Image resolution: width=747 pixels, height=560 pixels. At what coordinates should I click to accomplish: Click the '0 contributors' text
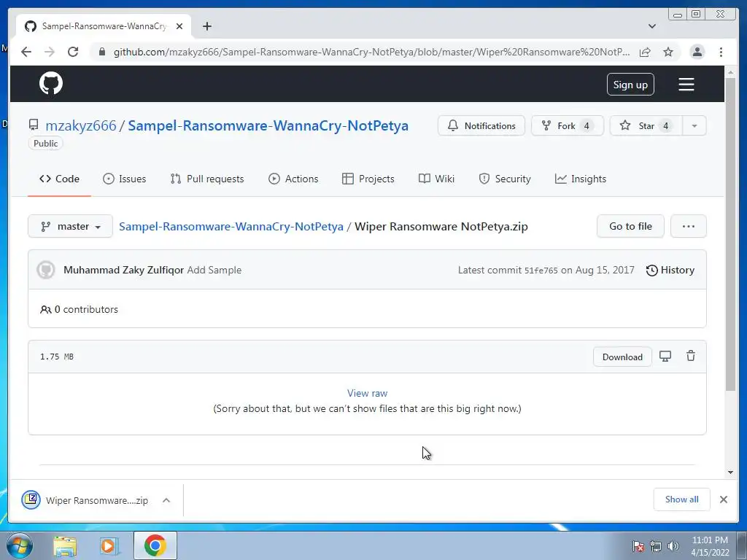click(x=86, y=309)
